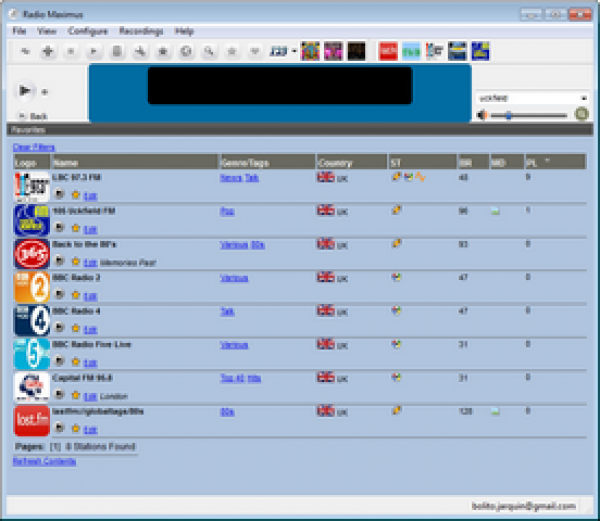Viewport: 600px width, 521px height.
Task: Click the Refresh Contents link
Action: click(44, 461)
